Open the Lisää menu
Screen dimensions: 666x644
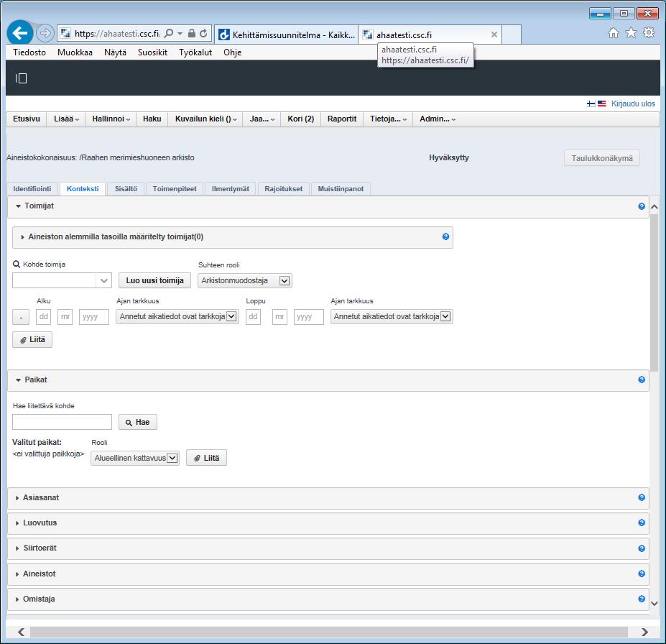tap(66, 119)
